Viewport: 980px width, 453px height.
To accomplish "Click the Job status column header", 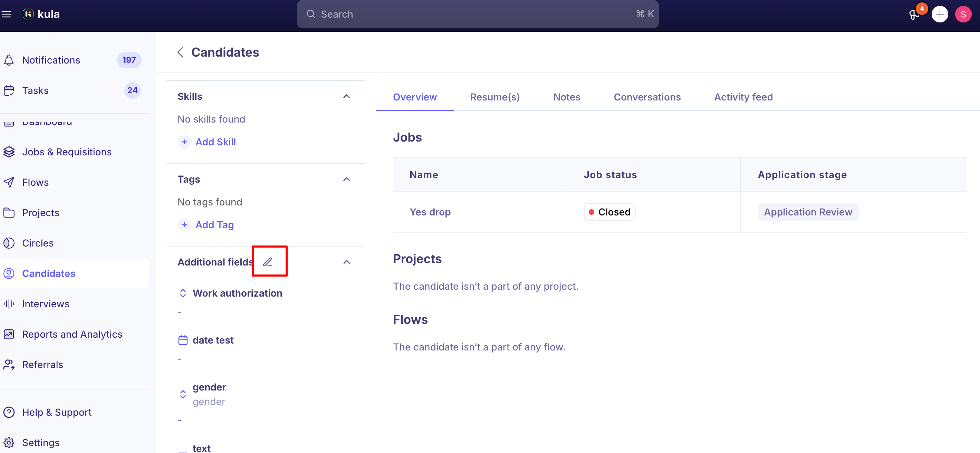I will click(610, 175).
